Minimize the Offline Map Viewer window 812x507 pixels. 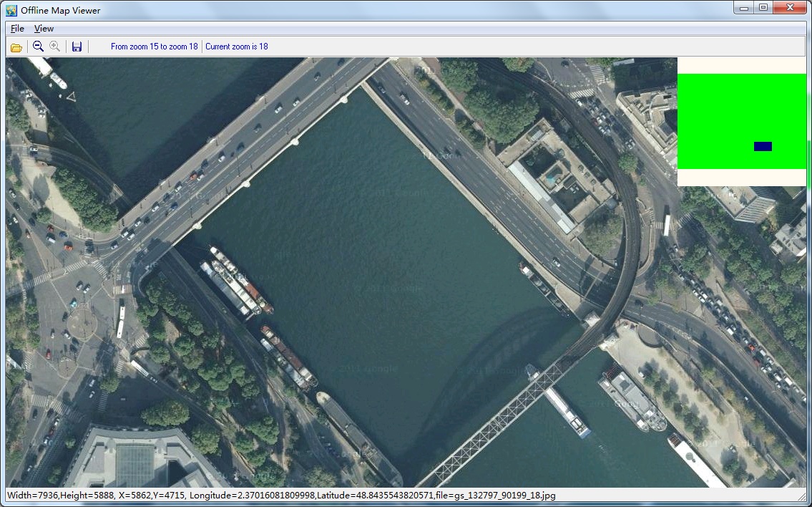(745, 8)
